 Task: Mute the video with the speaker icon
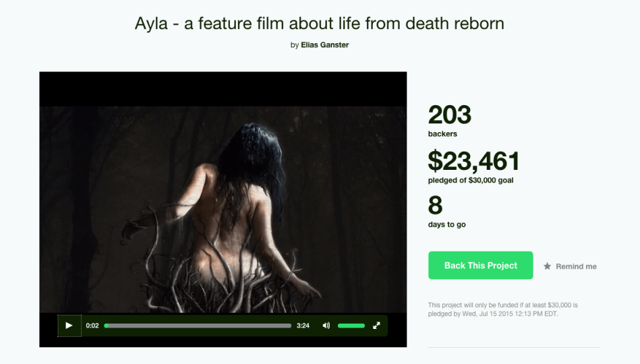coord(326,325)
